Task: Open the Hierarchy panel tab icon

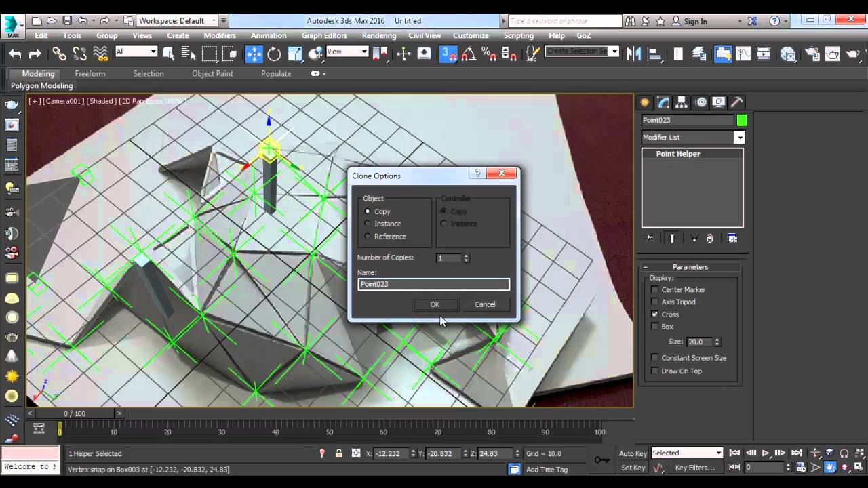Action: click(682, 102)
